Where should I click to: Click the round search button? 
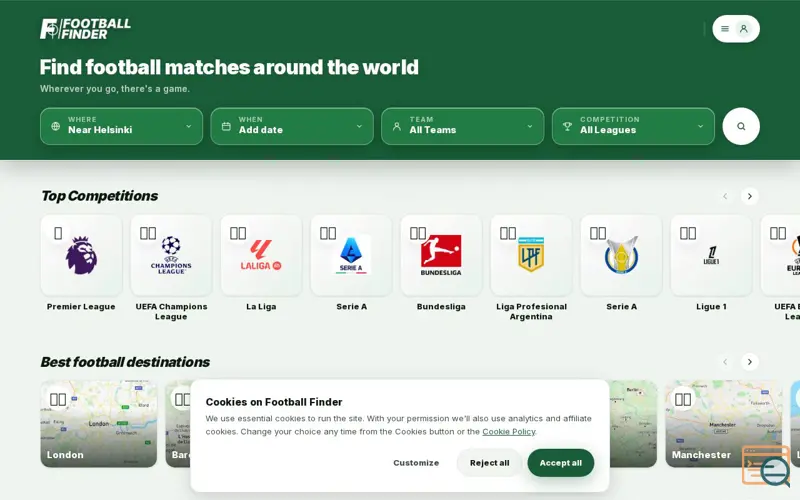[x=741, y=126]
